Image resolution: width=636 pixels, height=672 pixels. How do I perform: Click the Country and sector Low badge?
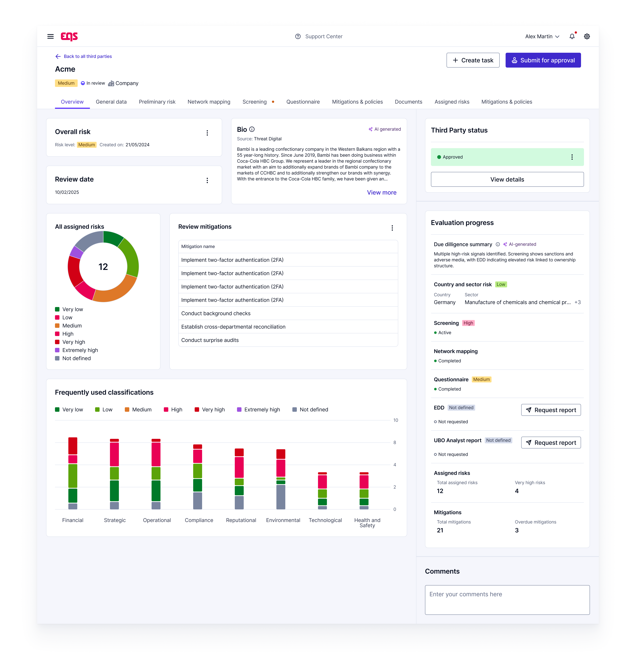(501, 284)
